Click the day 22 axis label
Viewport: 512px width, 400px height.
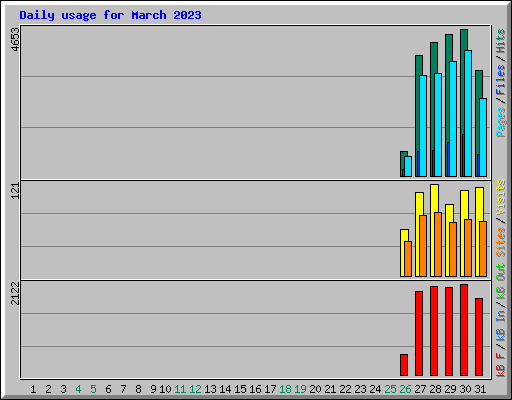[x=345, y=389]
